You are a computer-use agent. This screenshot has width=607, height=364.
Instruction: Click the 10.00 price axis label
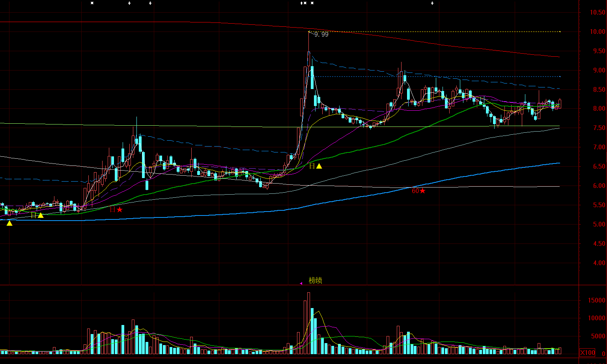[x=598, y=32]
